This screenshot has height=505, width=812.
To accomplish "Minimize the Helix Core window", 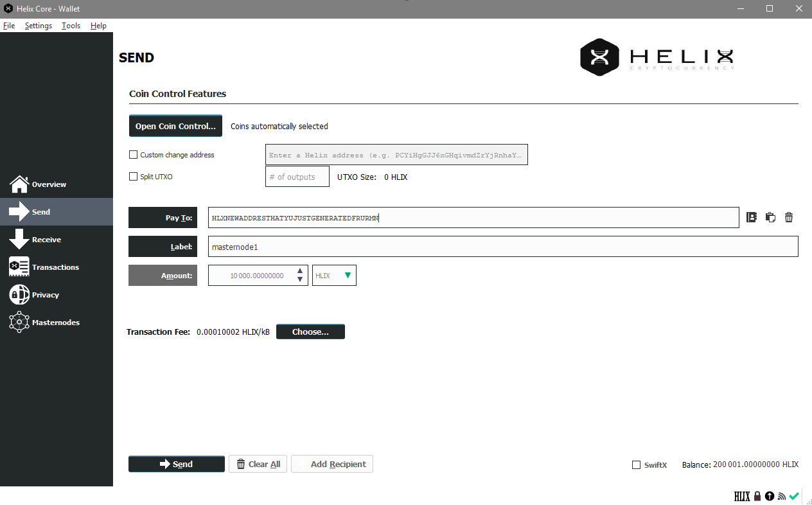I will click(x=741, y=9).
